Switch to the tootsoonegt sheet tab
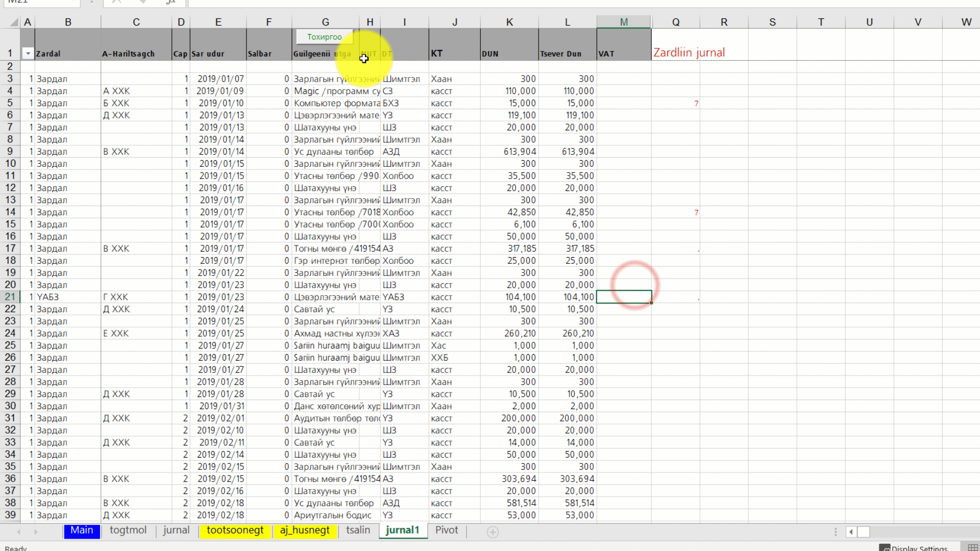This screenshot has width=980, height=551. [x=235, y=531]
